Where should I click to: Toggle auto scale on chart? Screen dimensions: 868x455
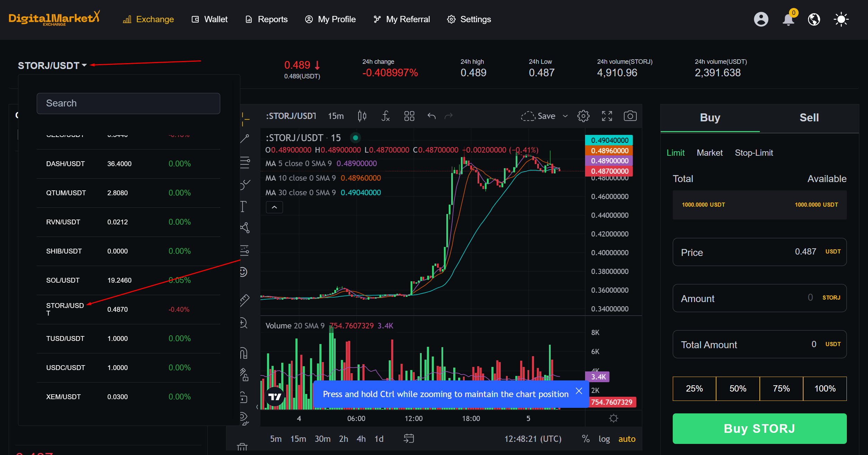(627, 439)
